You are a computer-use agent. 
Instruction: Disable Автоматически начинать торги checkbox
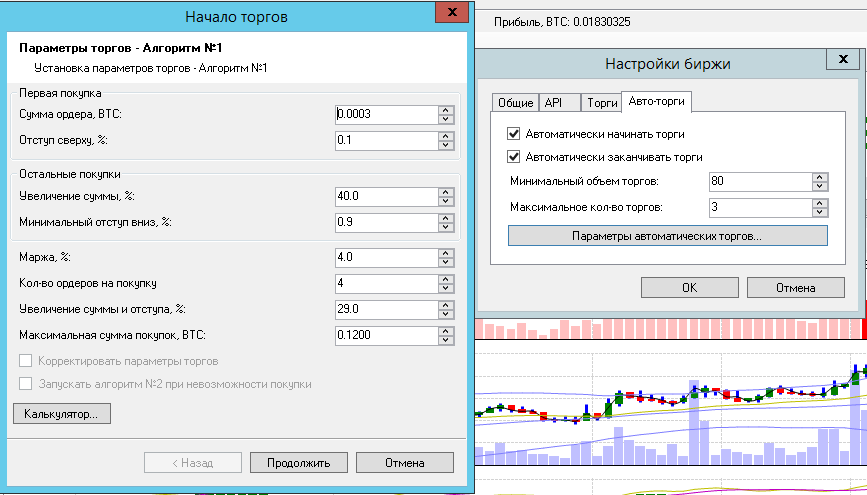(514, 134)
